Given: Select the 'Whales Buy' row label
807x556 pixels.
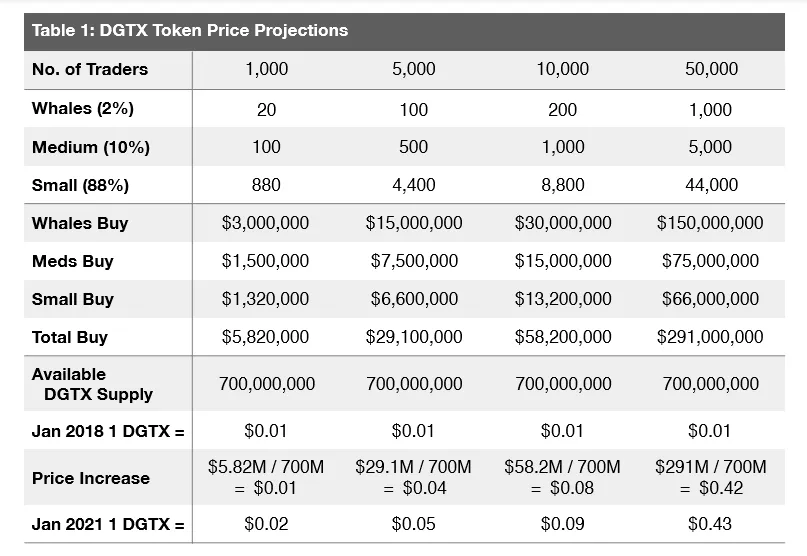Looking at the screenshot, I should coord(80,223).
